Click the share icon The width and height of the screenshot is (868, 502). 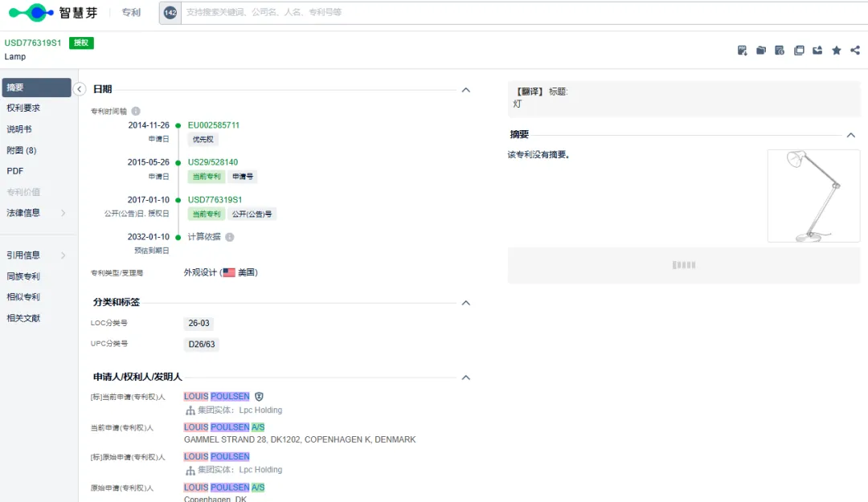[855, 51]
